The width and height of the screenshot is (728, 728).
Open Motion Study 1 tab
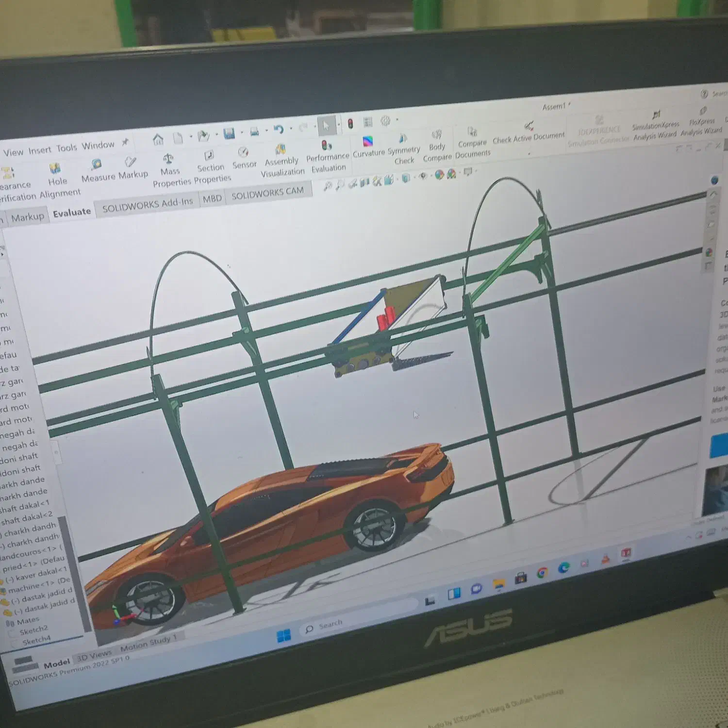point(149,642)
